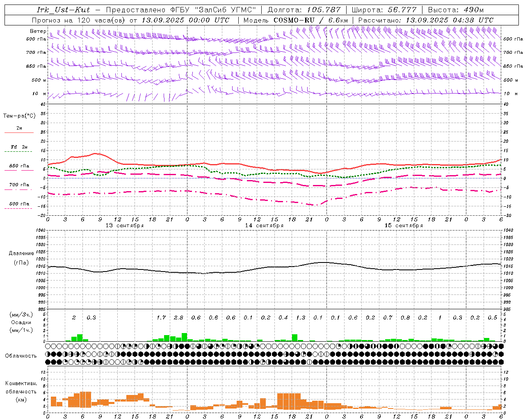Click the dashed line sample under "Td 2м"
The image size is (525, 420).
19,152
